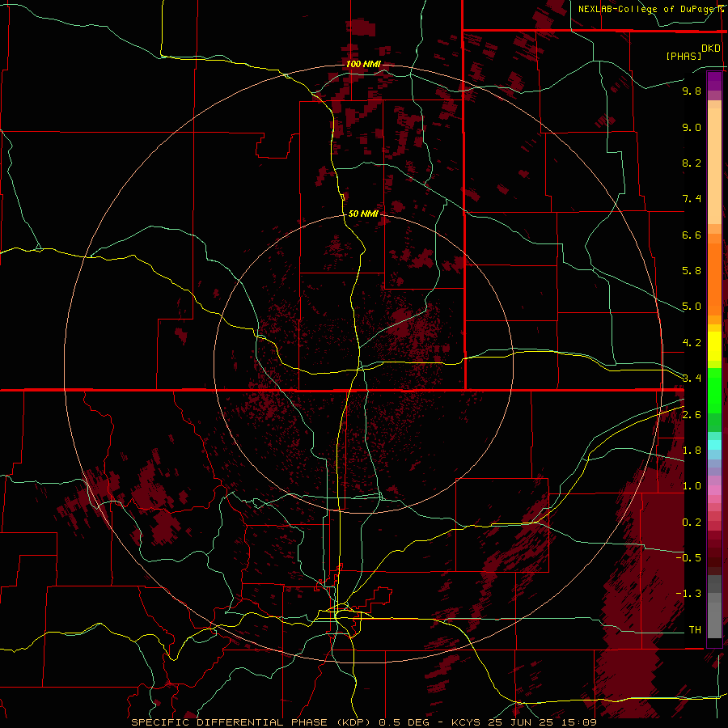
Task: Click the TH threshold label on the scale
Action: click(695, 629)
